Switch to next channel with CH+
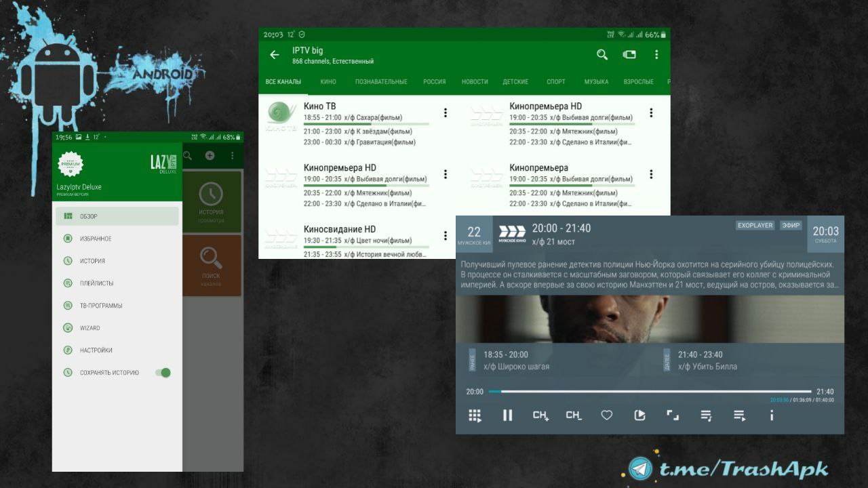Image resolution: width=868 pixels, height=488 pixels. pos(540,415)
